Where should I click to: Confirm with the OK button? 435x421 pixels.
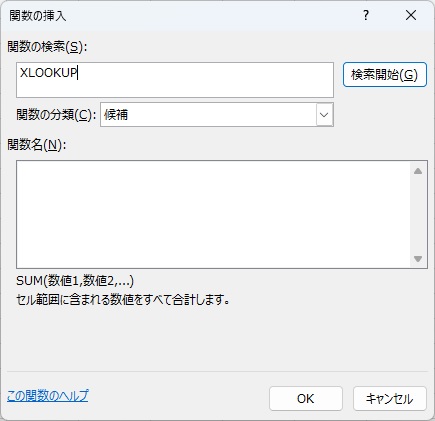pyautogui.click(x=306, y=398)
